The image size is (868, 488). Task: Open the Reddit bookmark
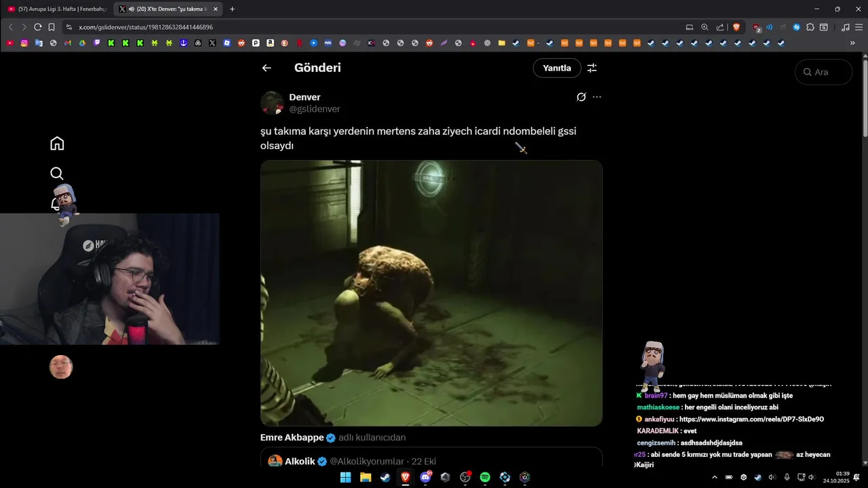click(x=241, y=43)
